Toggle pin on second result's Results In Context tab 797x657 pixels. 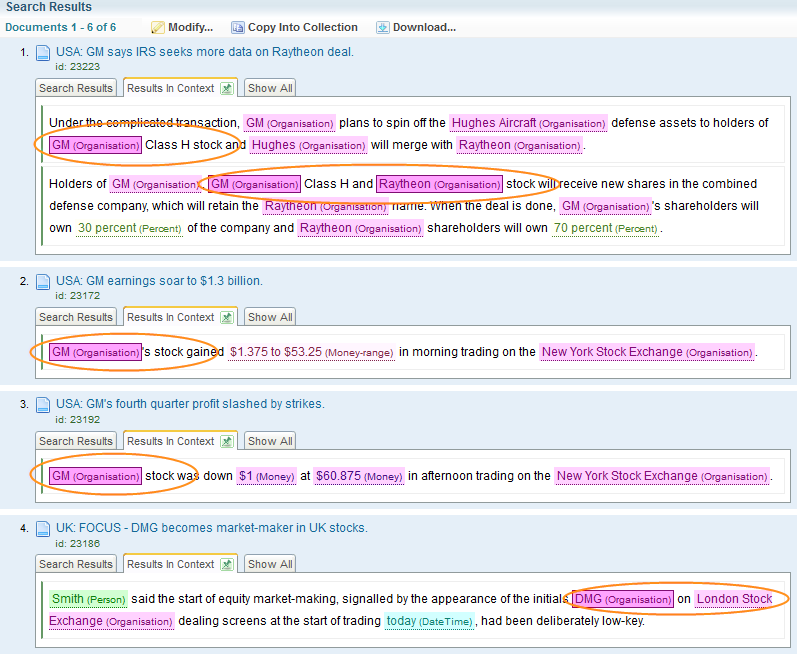point(226,318)
